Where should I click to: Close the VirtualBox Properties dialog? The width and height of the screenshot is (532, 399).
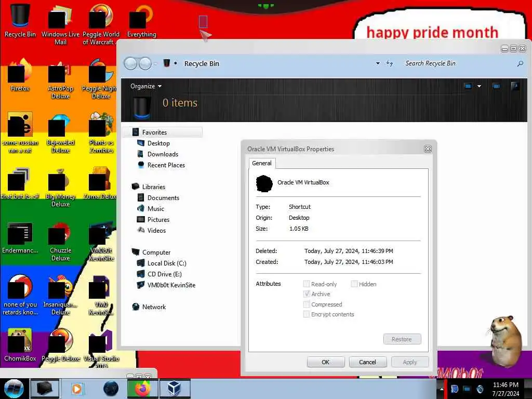428,149
